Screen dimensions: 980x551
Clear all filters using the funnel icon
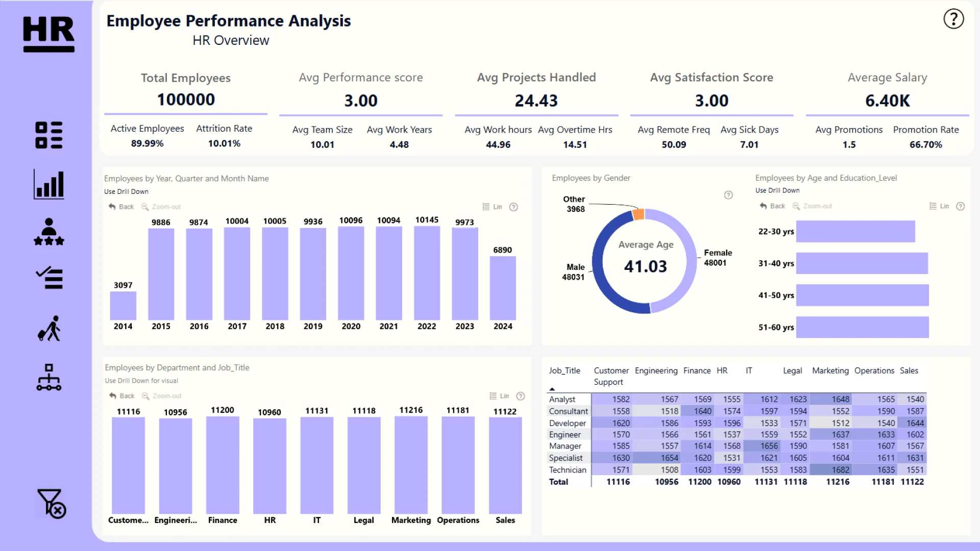pos(51,504)
